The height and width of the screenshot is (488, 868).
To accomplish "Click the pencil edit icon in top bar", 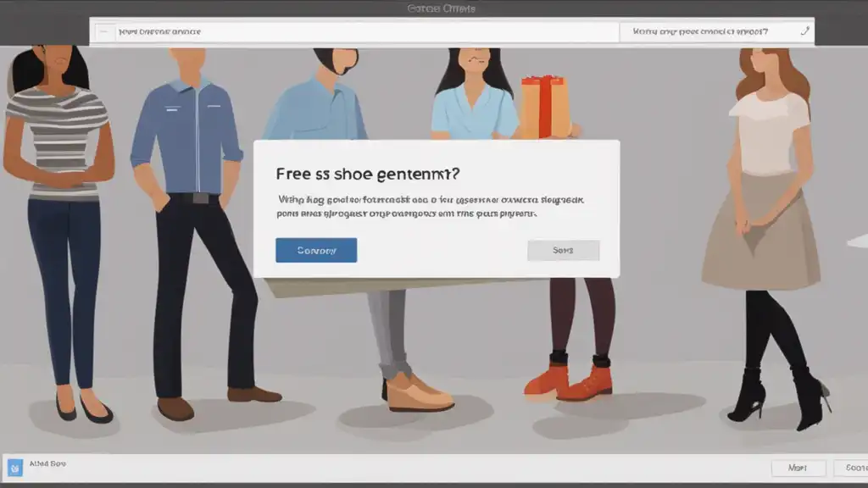I will [x=805, y=31].
